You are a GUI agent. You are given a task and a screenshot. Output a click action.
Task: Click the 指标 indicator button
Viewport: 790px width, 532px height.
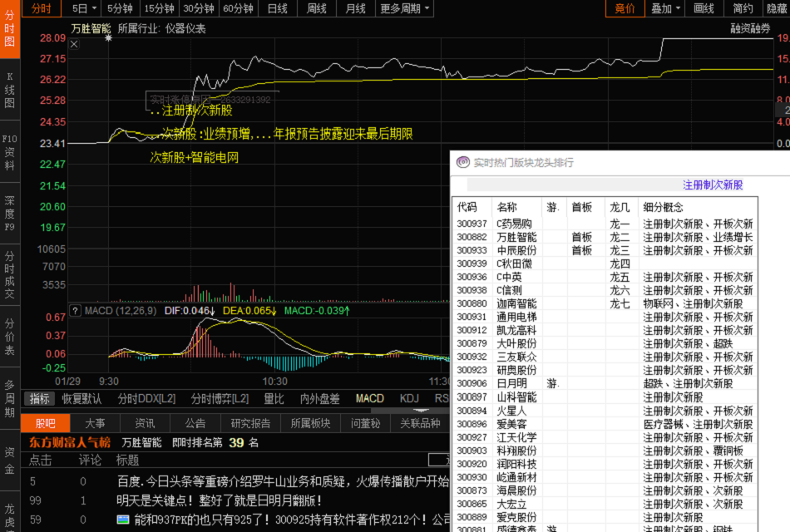39,399
